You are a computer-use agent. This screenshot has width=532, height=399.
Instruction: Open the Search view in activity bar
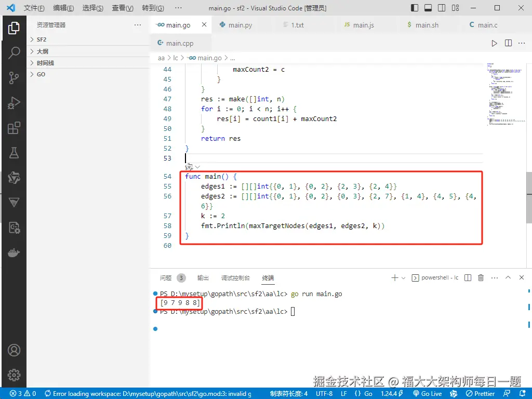14,53
